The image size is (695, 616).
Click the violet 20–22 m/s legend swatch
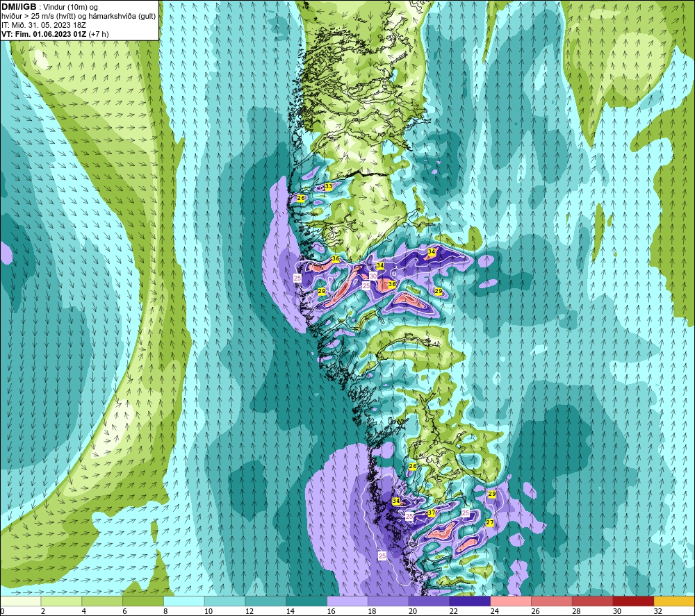pyautogui.click(x=429, y=601)
